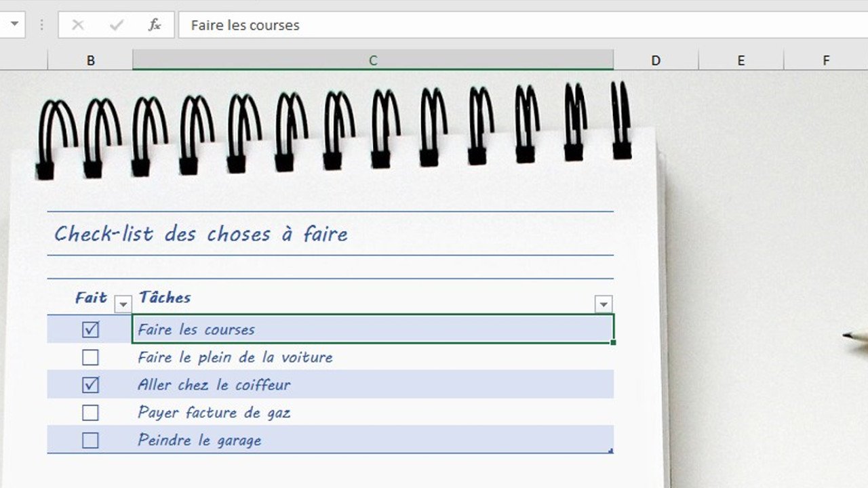Click the formula bar options dots handle

41,25
